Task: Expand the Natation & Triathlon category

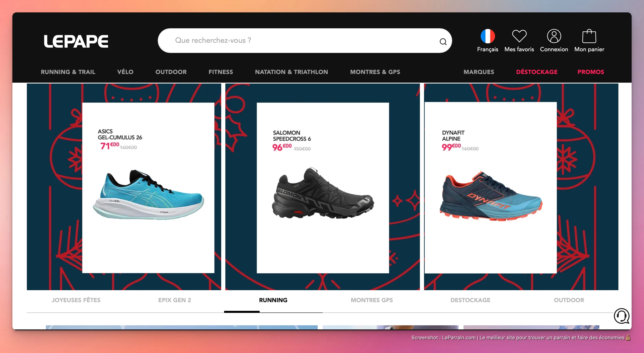Action: click(x=291, y=72)
